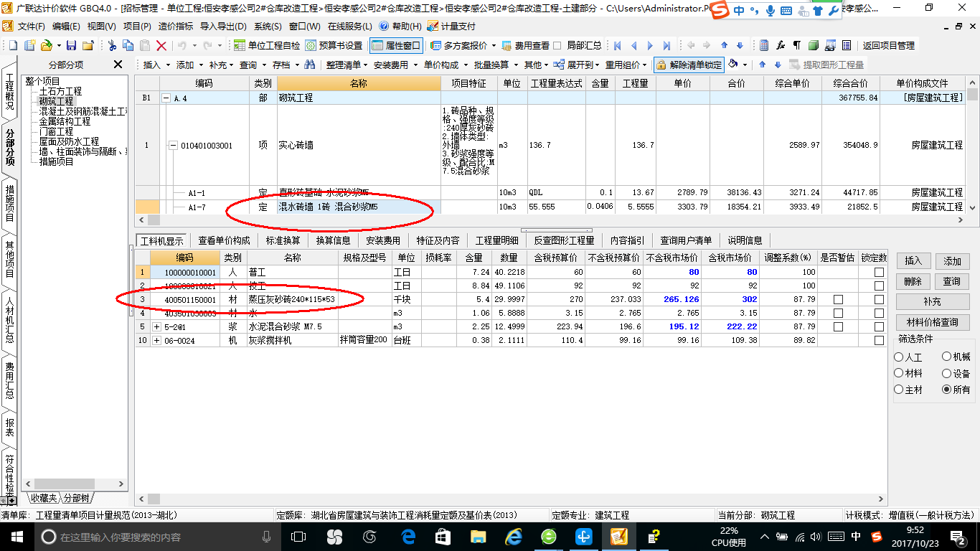This screenshot has width=980, height=551.
Task: Toggle 锁定 checkbox for 普工 row
Action: tap(879, 273)
